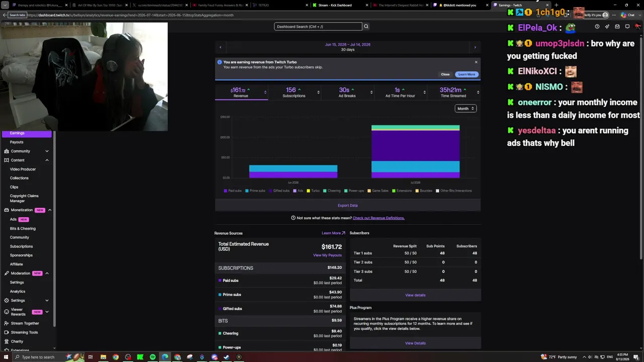
Task: Click the Dashboard Search input field
Action: point(318,27)
